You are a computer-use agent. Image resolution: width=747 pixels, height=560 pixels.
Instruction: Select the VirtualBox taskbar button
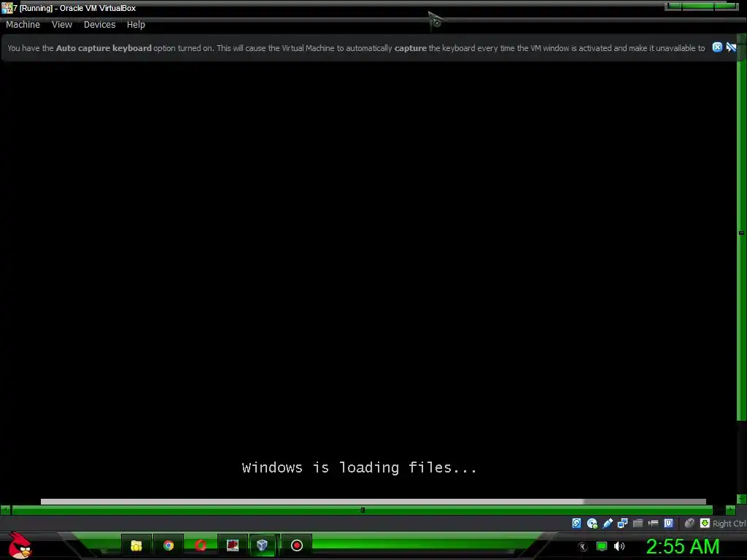262,545
